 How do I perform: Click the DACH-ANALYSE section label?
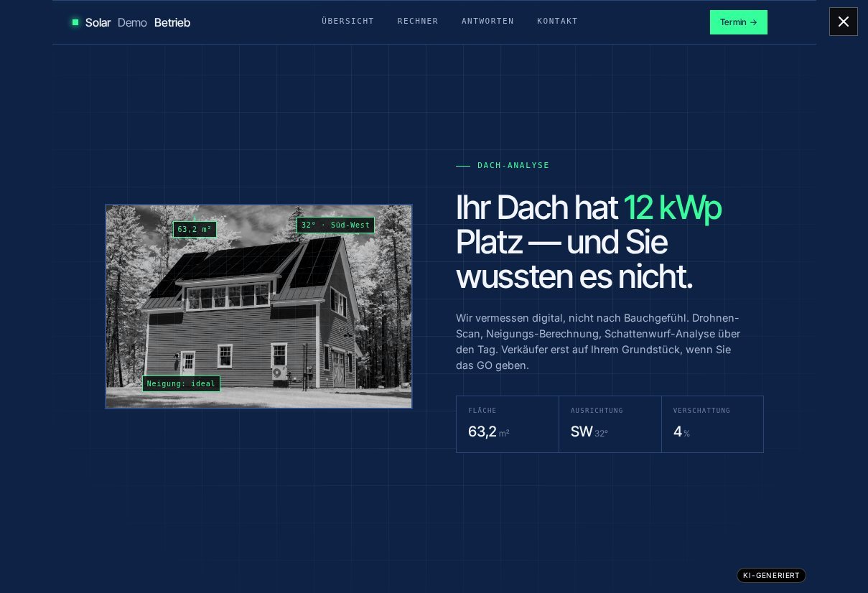click(x=513, y=166)
